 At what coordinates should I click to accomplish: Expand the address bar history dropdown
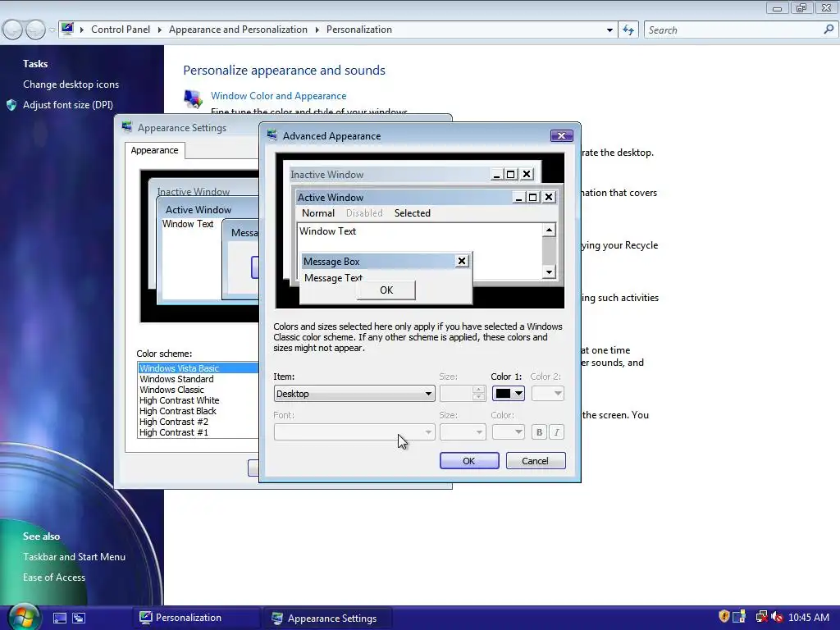tap(609, 30)
